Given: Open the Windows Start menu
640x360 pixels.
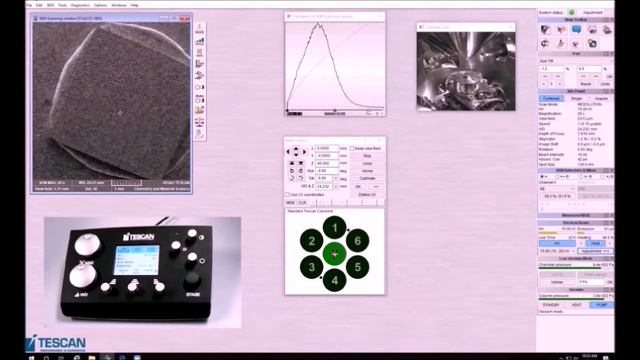Looking at the screenshot, I should (x=31, y=358).
